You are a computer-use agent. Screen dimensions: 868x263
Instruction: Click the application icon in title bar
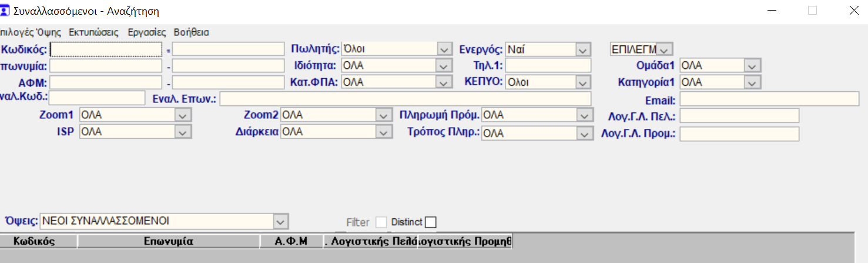click(5, 11)
